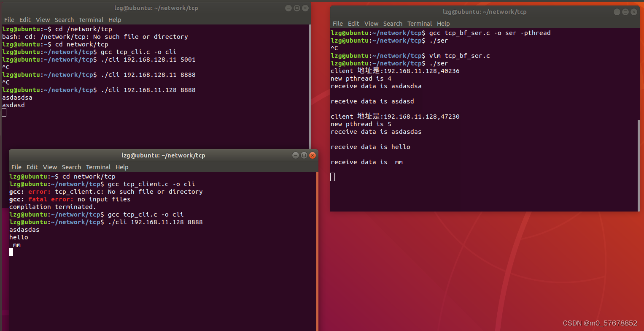The height and width of the screenshot is (331, 644).
Task: Open View menu in top-left terminal
Action: 43,20
